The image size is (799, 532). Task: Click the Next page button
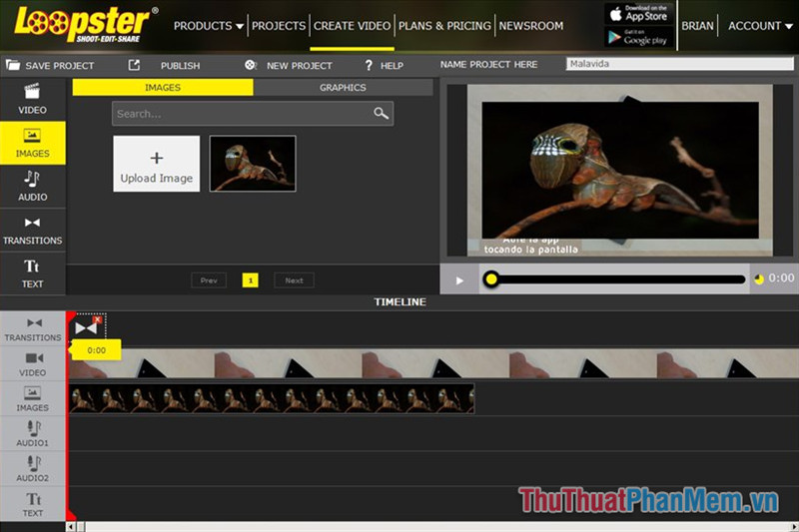[x=294, y=280]
